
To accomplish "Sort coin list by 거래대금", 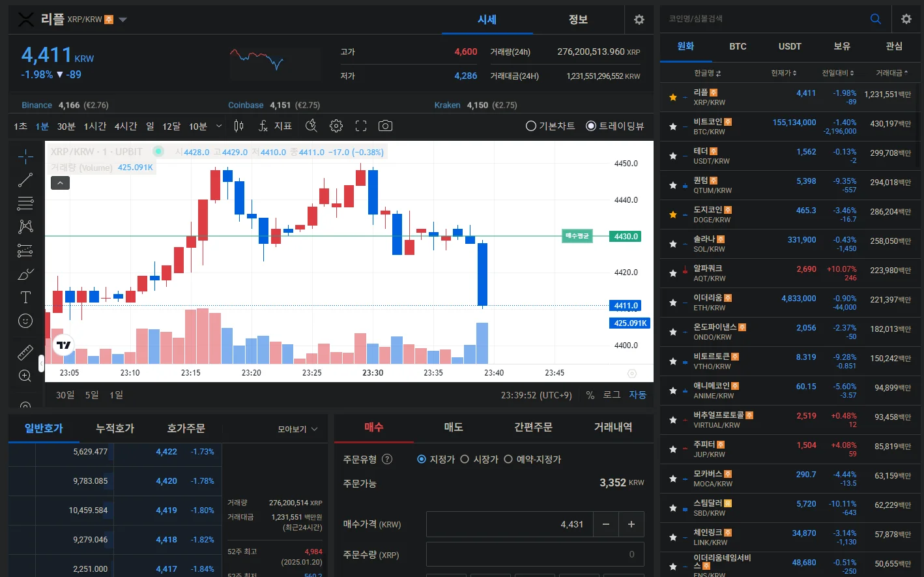I will [892, 73].
